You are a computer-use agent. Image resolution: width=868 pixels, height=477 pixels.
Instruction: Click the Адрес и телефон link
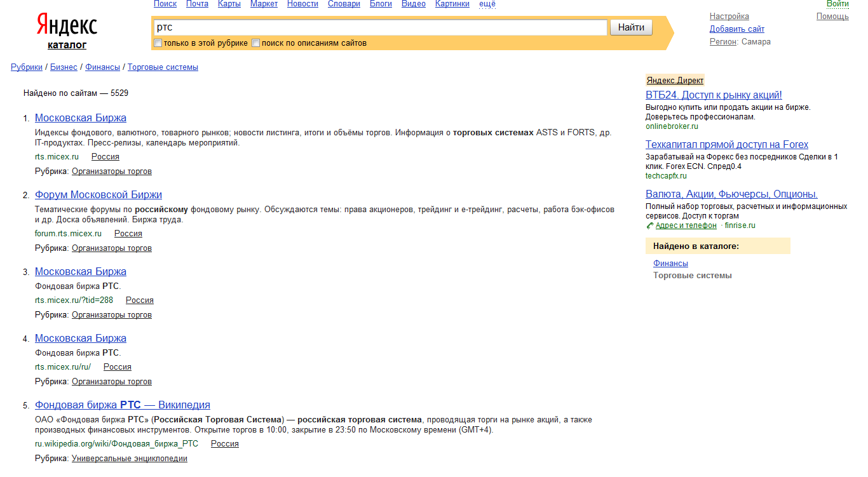tap(686, 225)
